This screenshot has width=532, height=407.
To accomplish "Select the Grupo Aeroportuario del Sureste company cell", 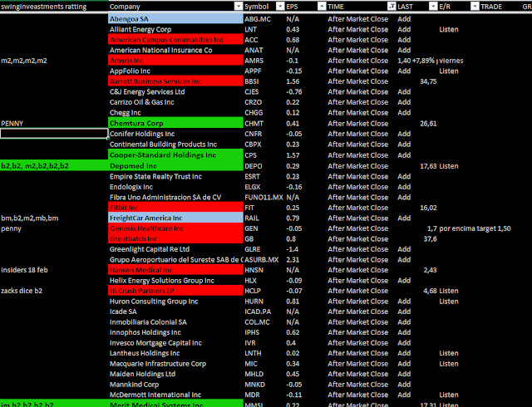I will pyautogui.click(x=175, y=260).
